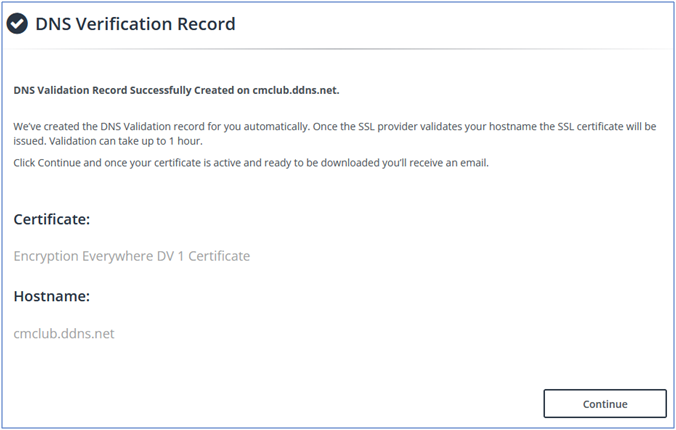Click the words DNS Validation Record in bold line
This screenshot has height=430, width=676.
pyautogui.click(x=75, y=88)
